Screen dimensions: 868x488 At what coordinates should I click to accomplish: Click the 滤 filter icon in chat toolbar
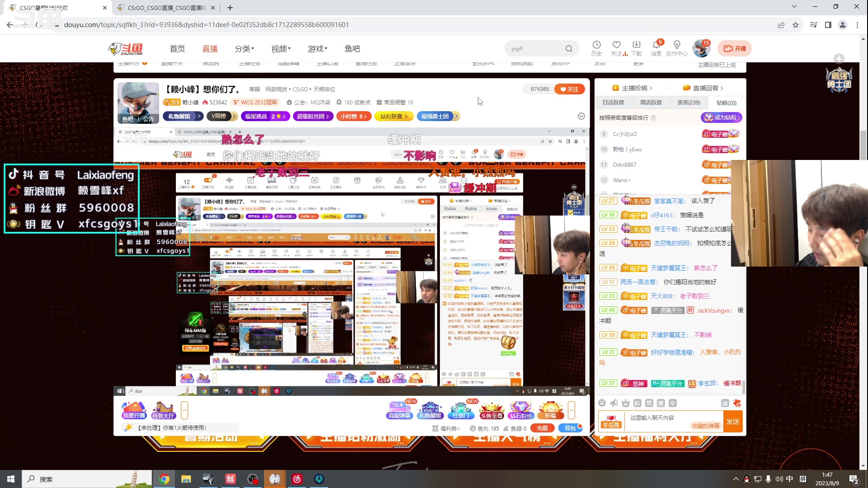725,403
